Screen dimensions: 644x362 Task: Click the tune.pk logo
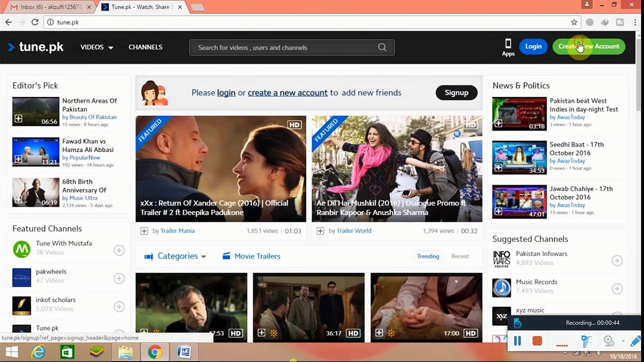(35, 47)
